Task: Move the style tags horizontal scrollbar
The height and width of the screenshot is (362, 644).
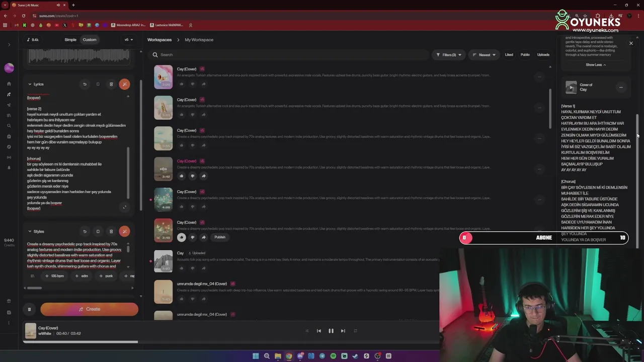Action: tap(34, 288)
